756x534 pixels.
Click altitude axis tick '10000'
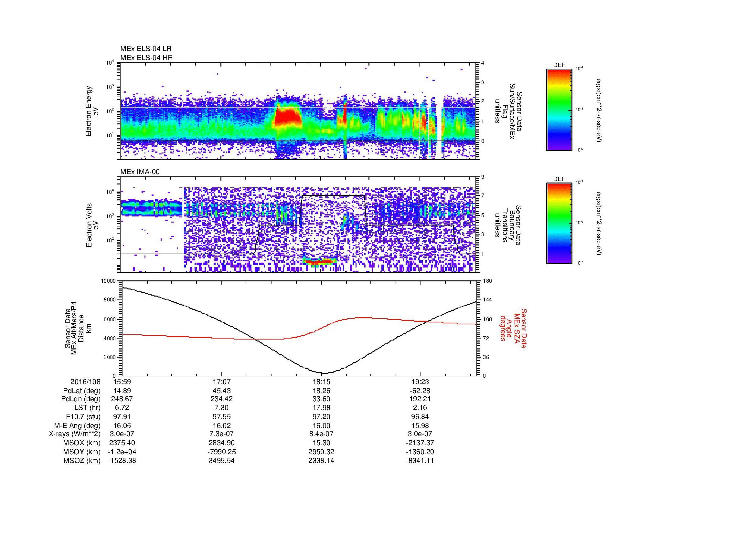[109, 281]
